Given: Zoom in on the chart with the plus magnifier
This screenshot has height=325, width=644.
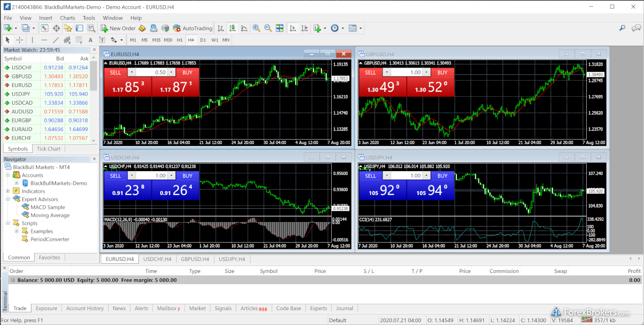Looking at the screenshot, I should tap(256, 28).
